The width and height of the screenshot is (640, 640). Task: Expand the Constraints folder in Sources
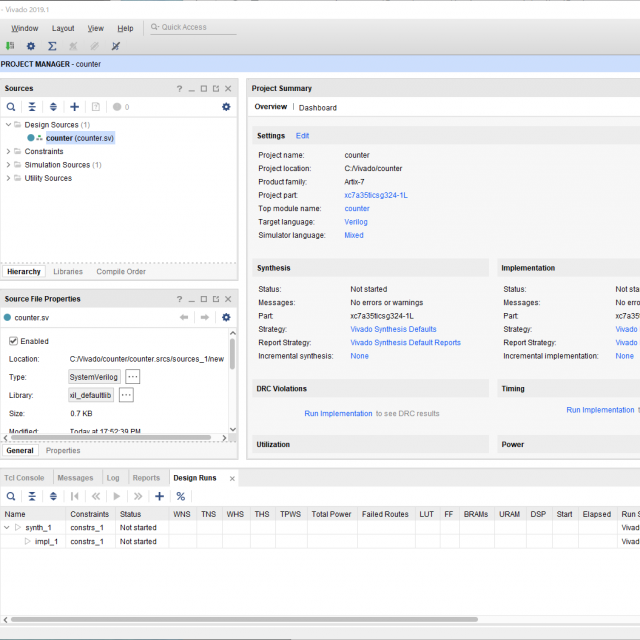click(x=9, y=152)
